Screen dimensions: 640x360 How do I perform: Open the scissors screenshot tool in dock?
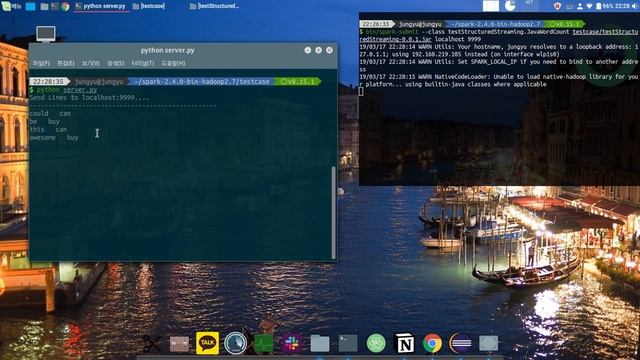(151, 343)
